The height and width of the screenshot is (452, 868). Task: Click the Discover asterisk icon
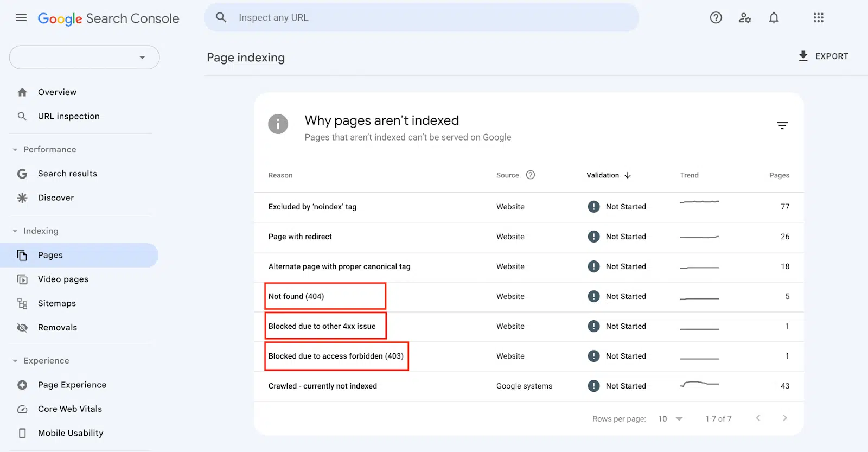click(22, 198)
